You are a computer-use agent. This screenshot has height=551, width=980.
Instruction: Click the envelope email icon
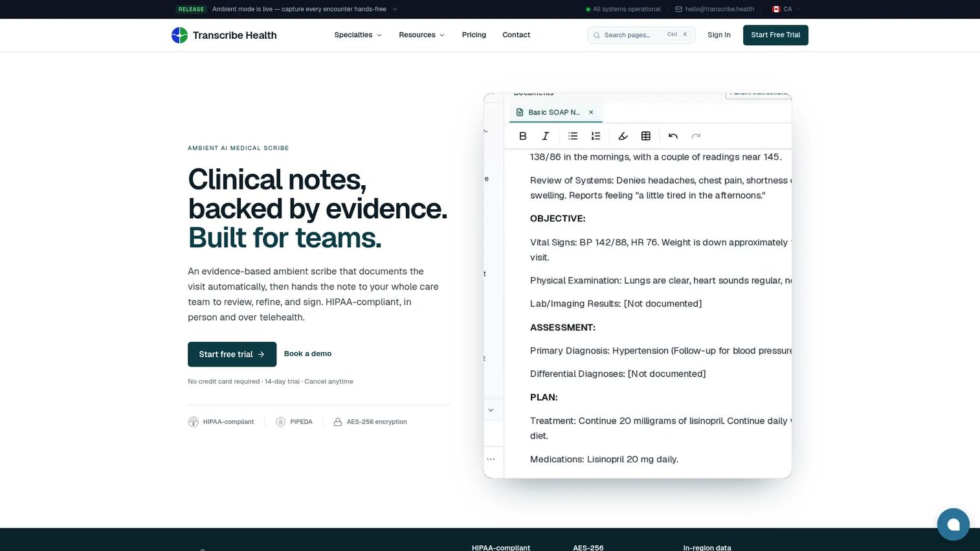[x=678, y=9]
